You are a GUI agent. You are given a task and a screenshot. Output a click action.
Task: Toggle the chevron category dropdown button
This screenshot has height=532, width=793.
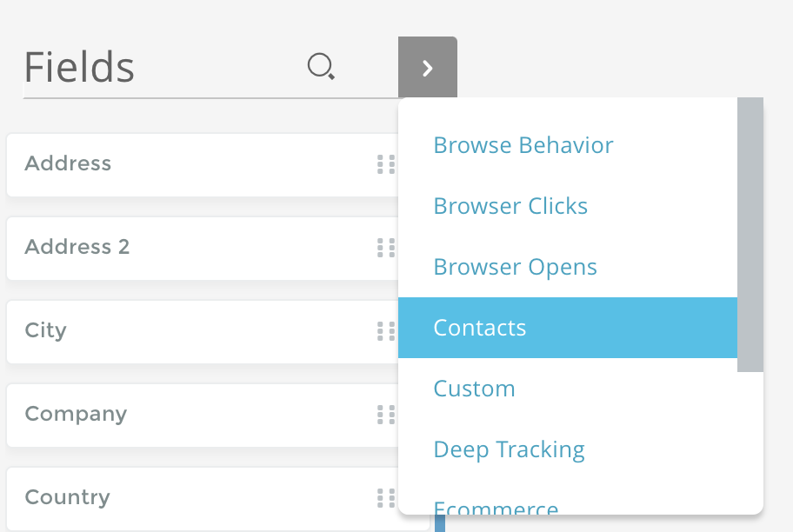tap(427, 68)
